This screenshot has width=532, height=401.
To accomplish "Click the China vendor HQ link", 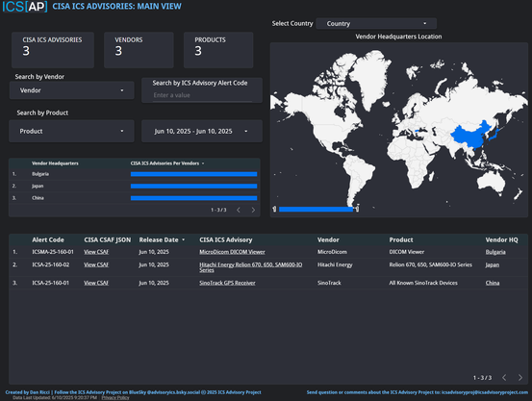I will pyautogui.click(x=493, y=283).
